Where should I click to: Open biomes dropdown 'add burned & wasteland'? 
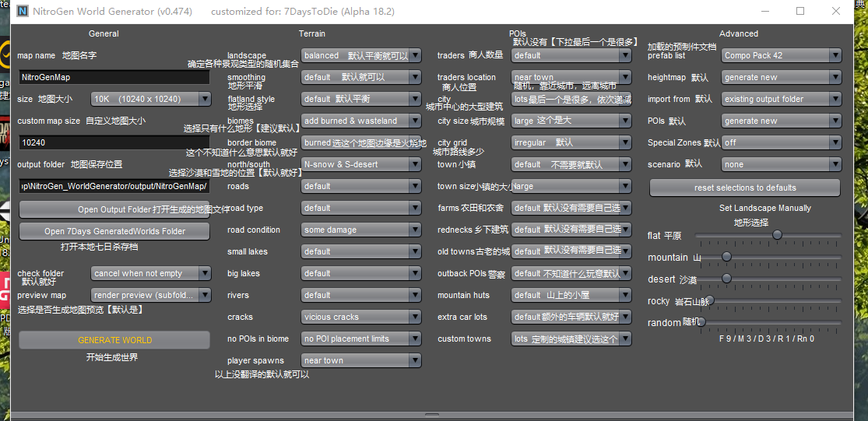[x=361, y=121]
